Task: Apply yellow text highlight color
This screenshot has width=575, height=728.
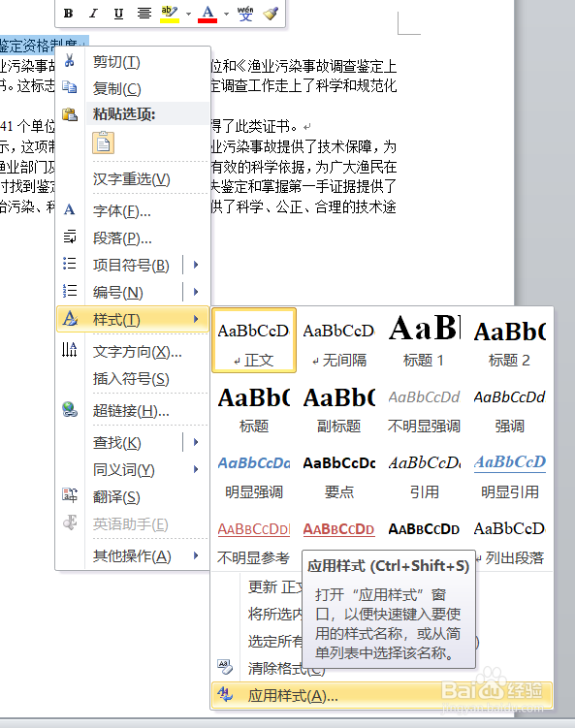Action: 170,14
